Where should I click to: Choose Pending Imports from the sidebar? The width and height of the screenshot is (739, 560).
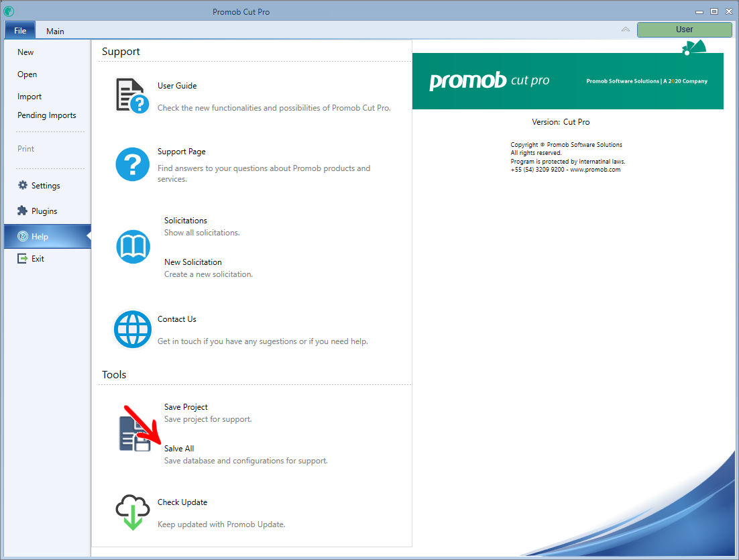(x=47, y=115)
